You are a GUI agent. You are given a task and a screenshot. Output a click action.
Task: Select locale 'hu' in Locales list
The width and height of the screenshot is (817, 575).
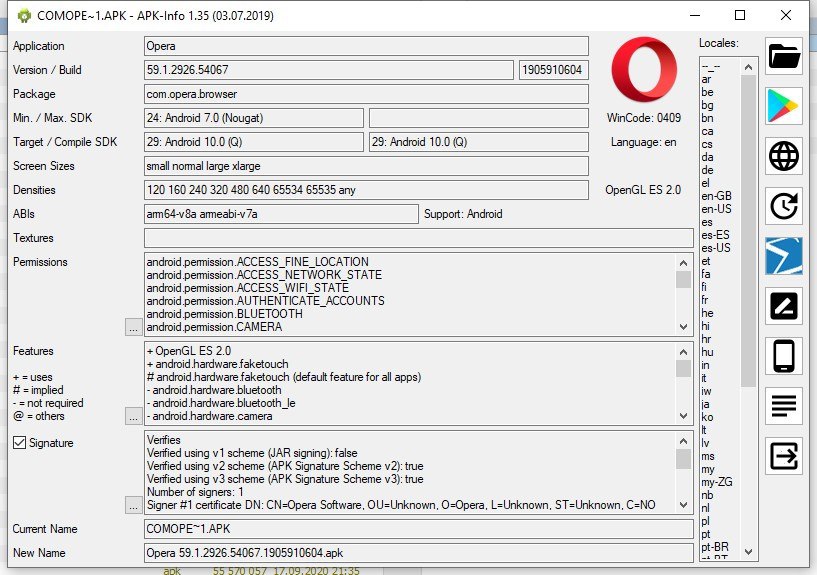[707, 352]
